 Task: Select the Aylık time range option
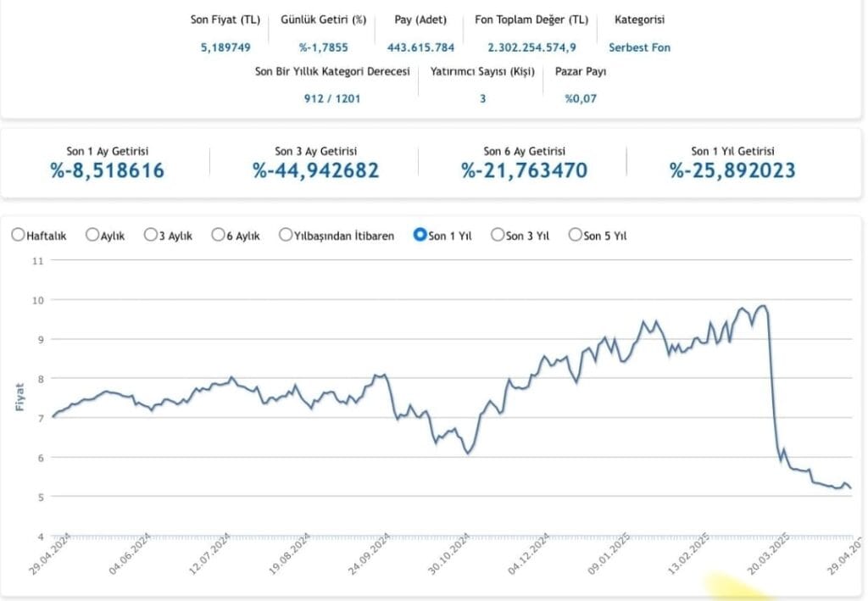tap(92, 236)
